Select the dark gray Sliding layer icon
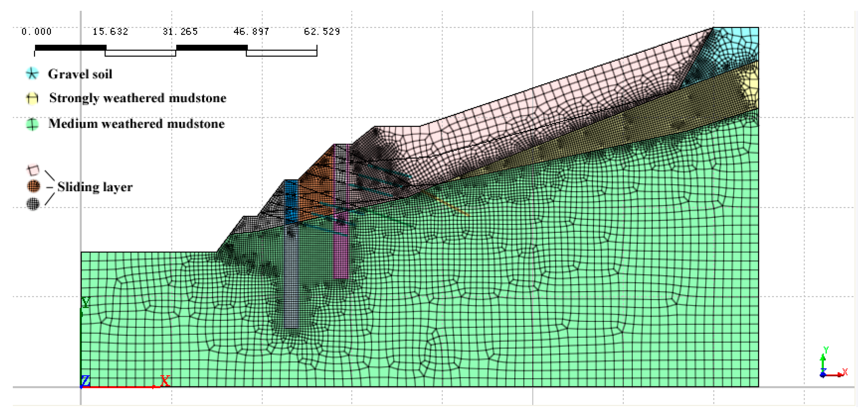Viewport: 868px width, 416px height. [33, 203]
